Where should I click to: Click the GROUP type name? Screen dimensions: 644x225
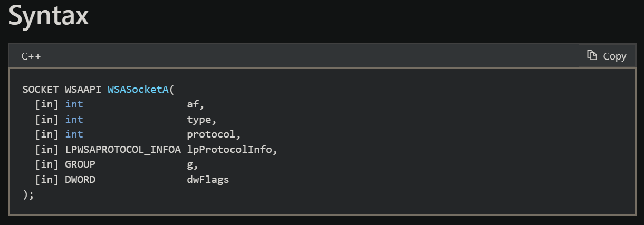coord(80,164)
